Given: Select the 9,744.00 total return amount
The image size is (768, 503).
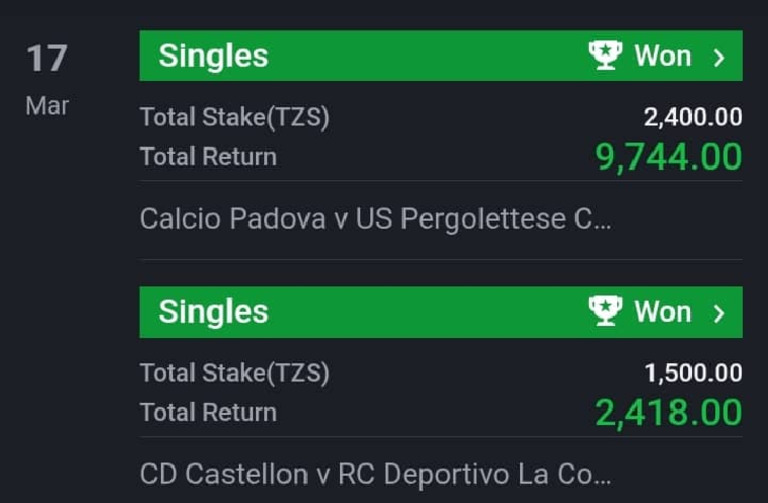Looking at the screenshot, I should 669,157.
